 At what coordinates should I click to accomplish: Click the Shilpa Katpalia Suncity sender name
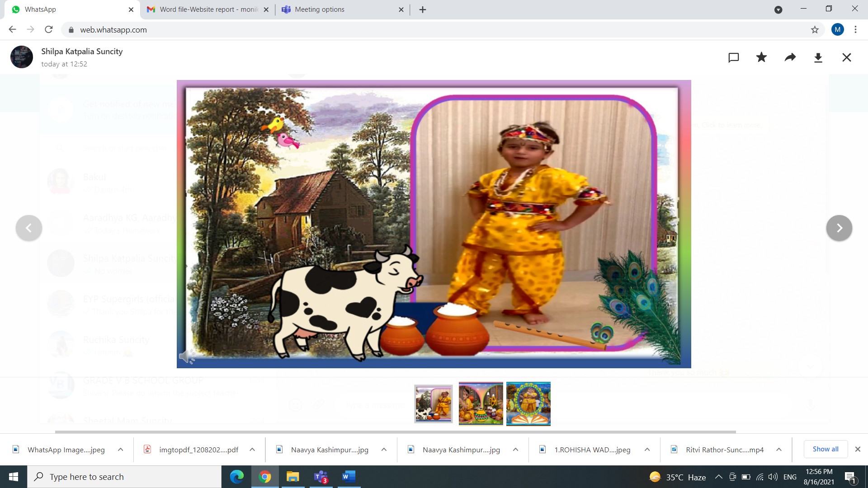coord(82,51)
